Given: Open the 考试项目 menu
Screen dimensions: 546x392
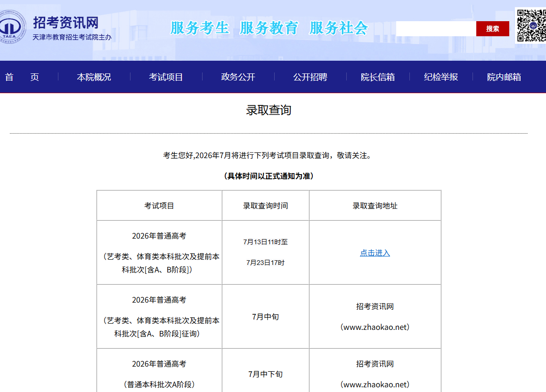Looking at the screenshot, I should [x=166, y=77].
